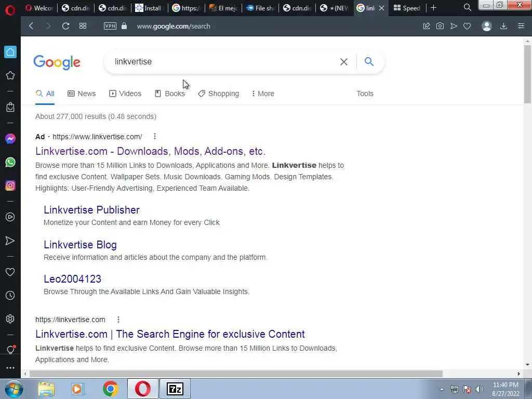Close the active linkvertise tab
Image resolution: width=532 pixels, height=399 pixels.
pos(382,8)
